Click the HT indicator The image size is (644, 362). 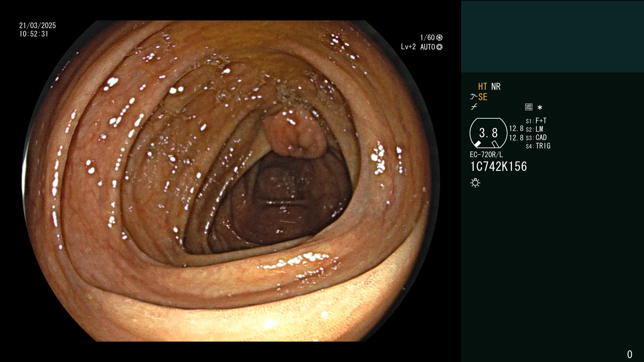pos(483,86)
